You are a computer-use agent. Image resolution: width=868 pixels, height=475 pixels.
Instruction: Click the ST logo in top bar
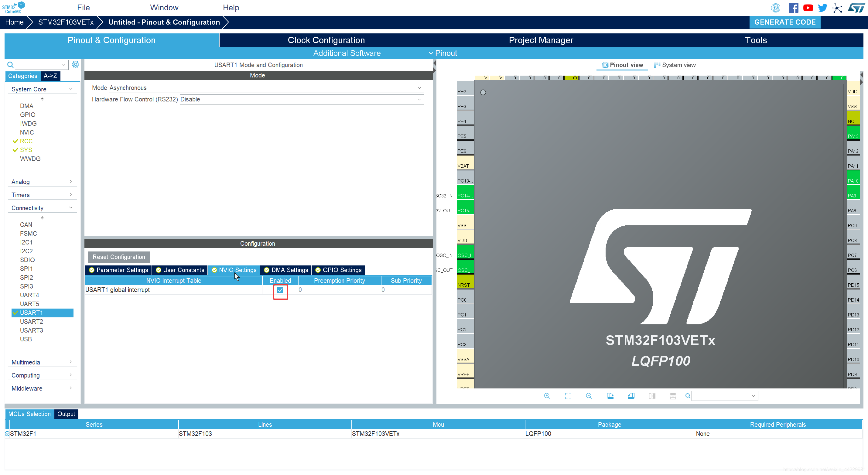pos(856,8)
